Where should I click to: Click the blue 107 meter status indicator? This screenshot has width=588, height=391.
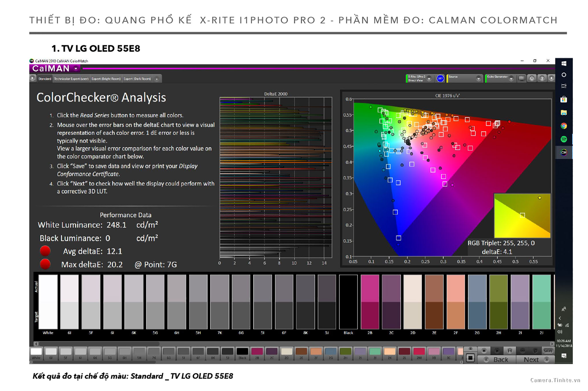click(440, 78)
